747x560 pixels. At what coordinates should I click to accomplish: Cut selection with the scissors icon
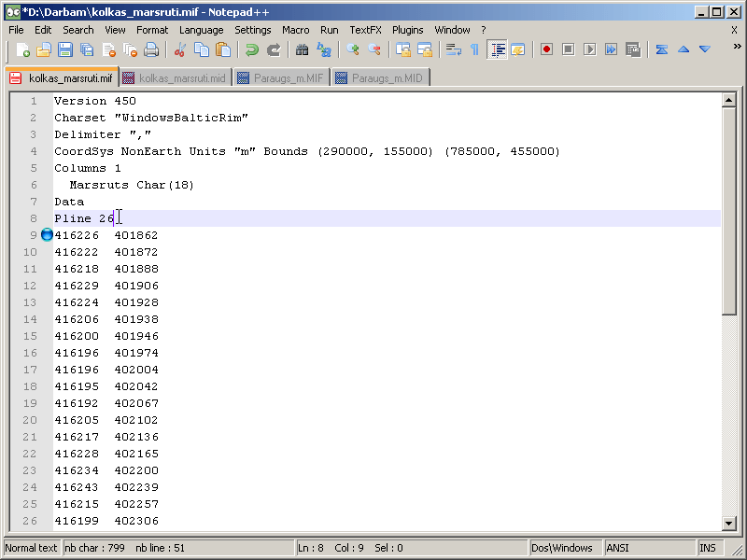pos(179,49)
